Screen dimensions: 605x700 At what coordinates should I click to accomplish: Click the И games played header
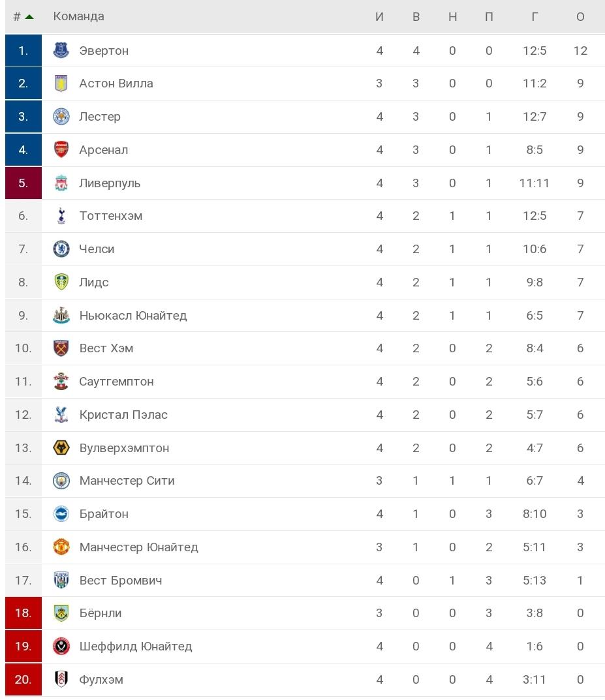point(379,16)
